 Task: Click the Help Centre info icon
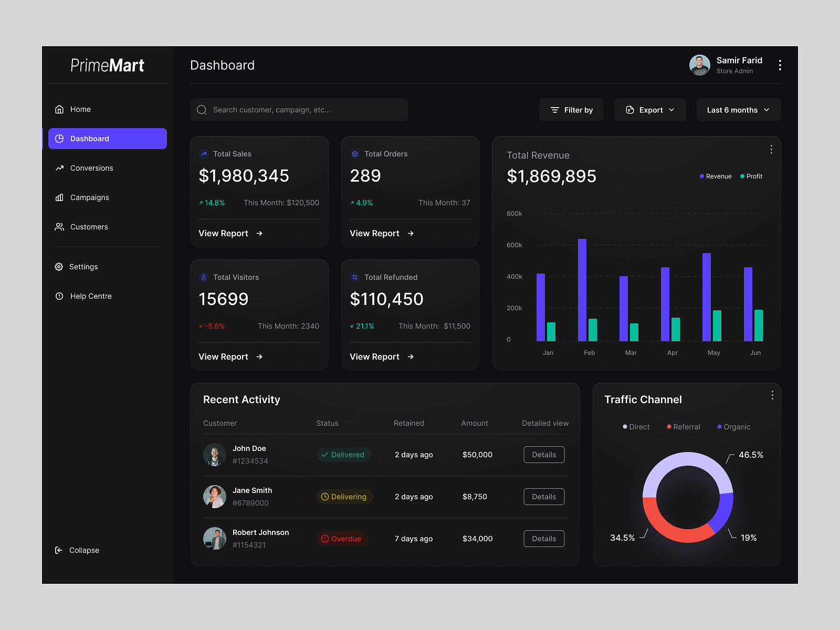click(x=59, y=296)
